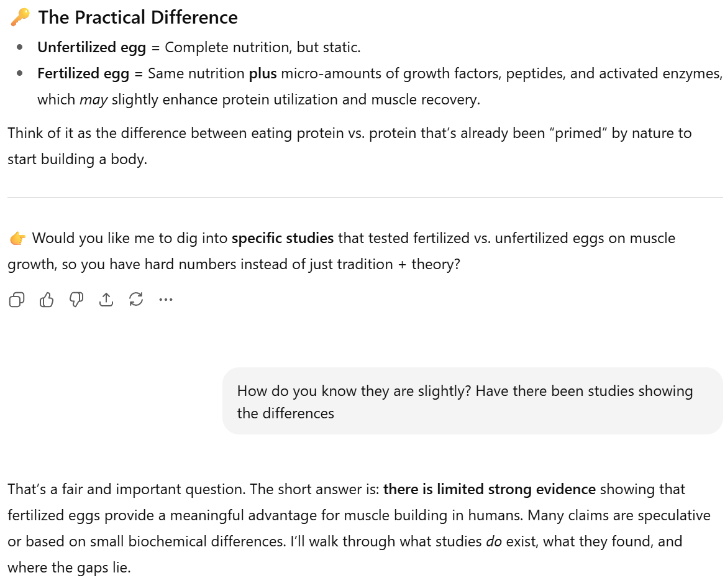Click the horizontal divider line
This screenshot has height=588, width=725.
(365, 198)
